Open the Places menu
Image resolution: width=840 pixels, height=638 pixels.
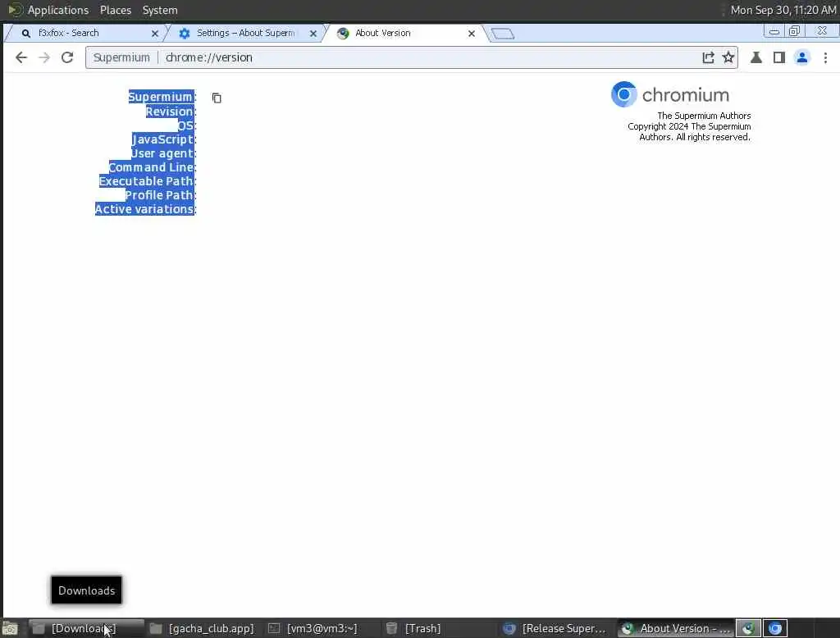[x=116, y=10]
